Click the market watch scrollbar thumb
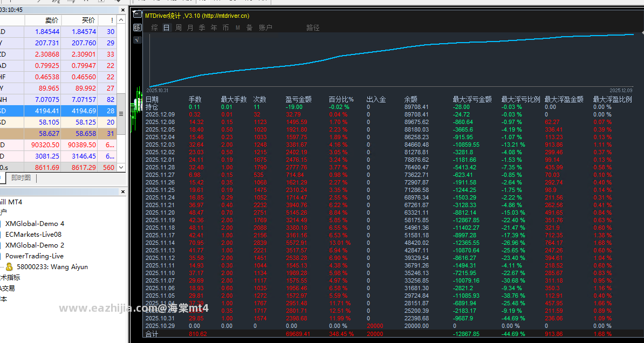Image resolution: width=644 pixels, height=343 pixels. (x=121, y=114)
